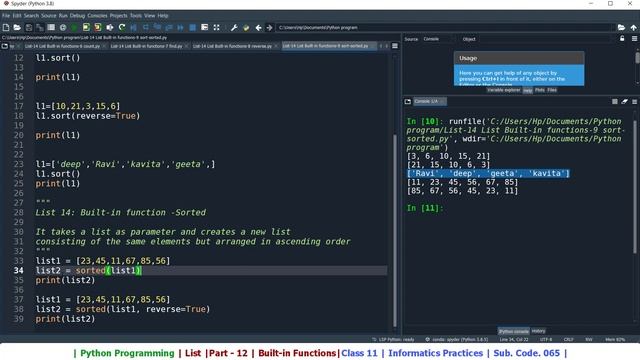Click the back arrow in toolbar
Image resolution: width=640 pixels, height=360 pixels.
258,27
